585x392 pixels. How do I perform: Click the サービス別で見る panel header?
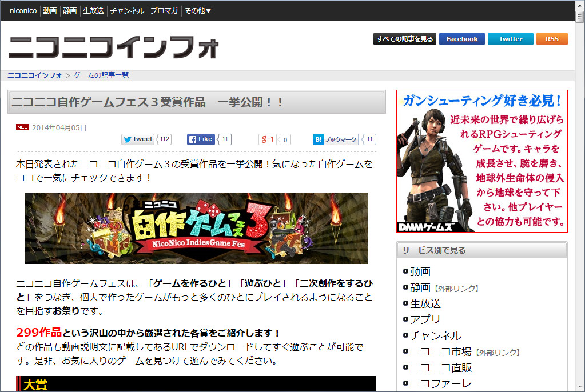coord(482,250)
